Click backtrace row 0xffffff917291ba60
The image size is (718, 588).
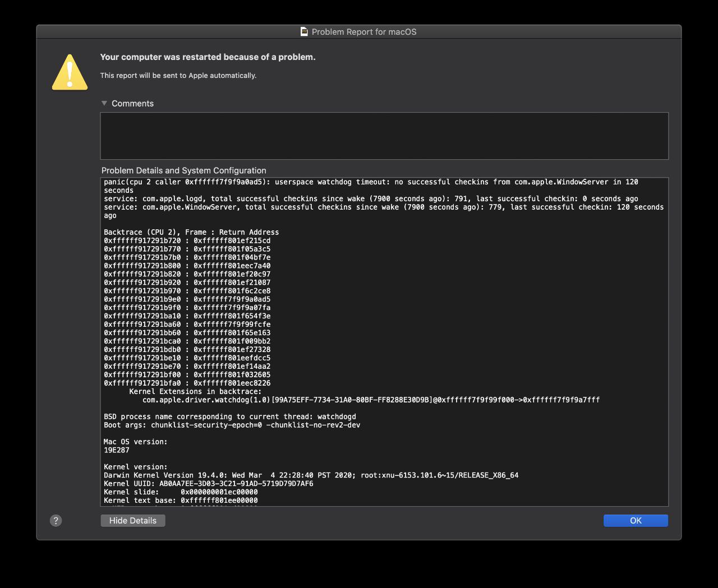(187, 325)
